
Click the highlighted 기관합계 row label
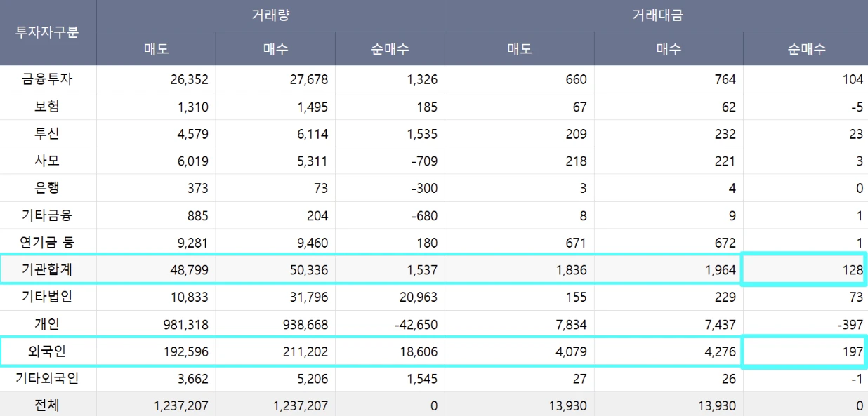(47, 269)
